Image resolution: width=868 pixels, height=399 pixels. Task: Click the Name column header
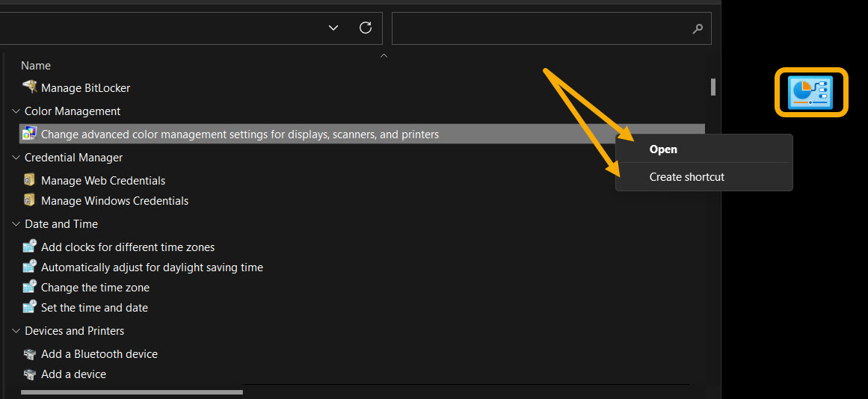click(x=36, y=65)
